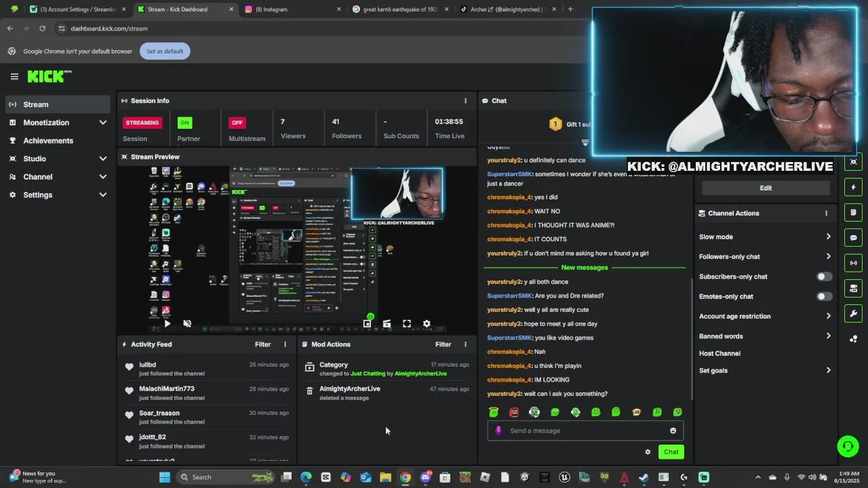868x488 pixels.
Task: Toggle Subscribers-only chat switch
Action: [824, 277]
